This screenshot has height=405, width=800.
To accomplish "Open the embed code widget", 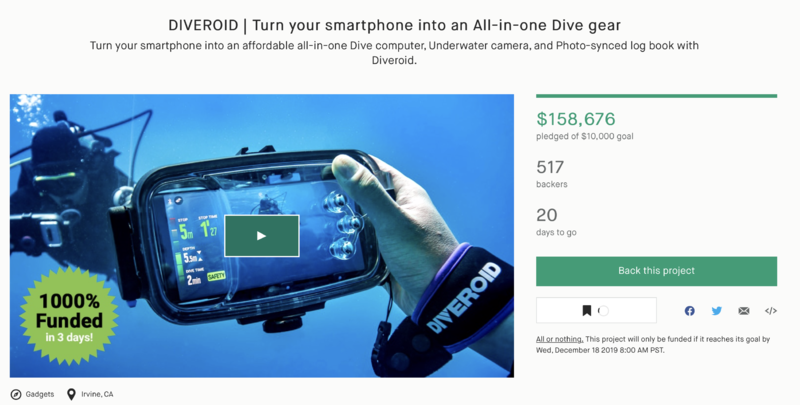I will pos(771,311).
